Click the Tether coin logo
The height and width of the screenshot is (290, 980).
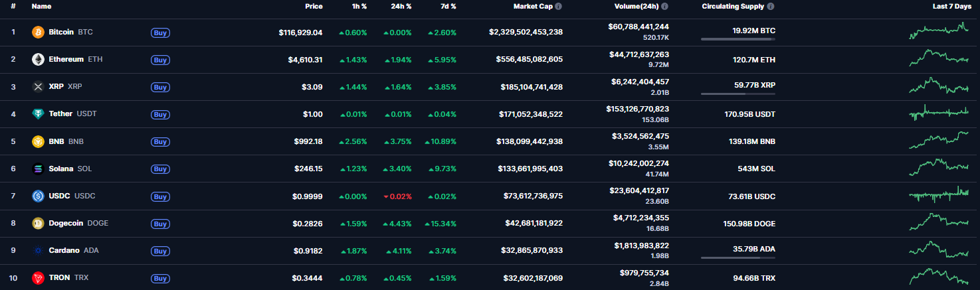(x=38, y=114)
